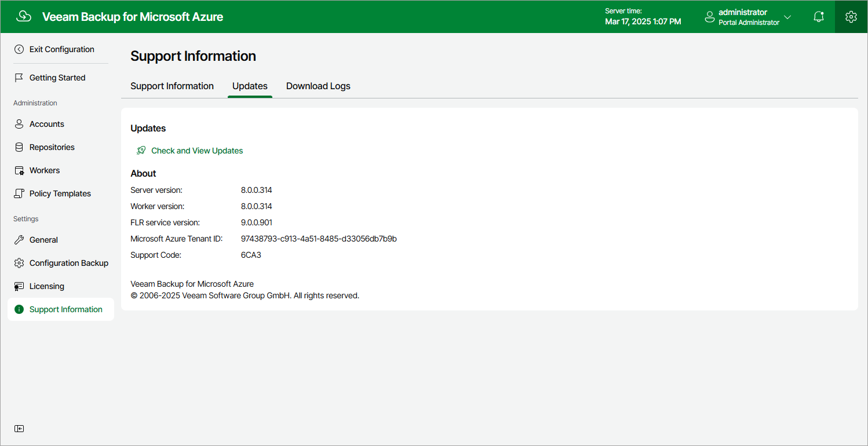Click the Support Information page heading
868x446 pixels.
(193, 56)
